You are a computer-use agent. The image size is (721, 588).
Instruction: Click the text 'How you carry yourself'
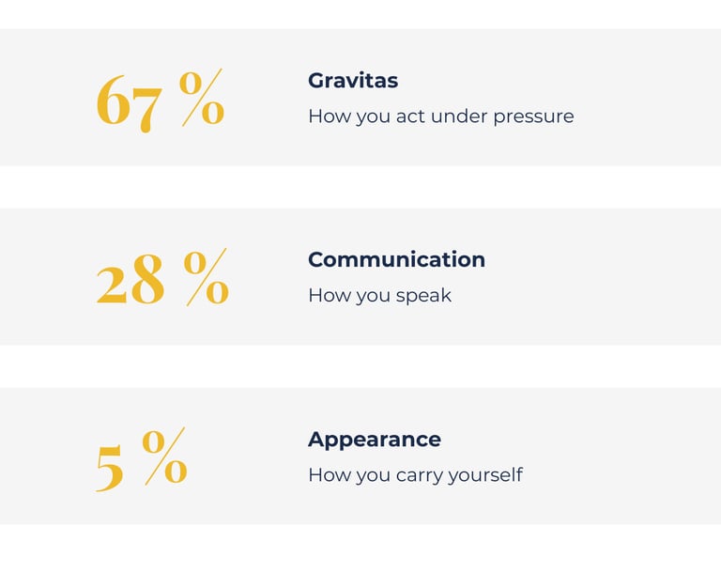[x=415, y=475]
